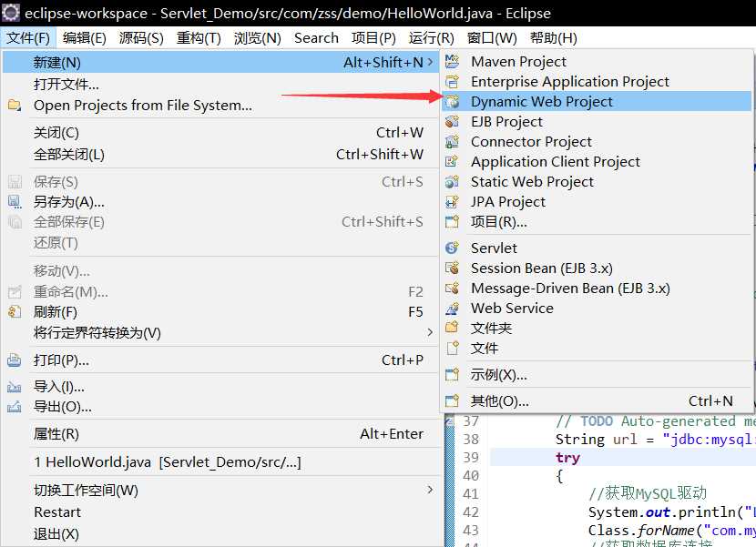Image resolution: width=756 pixels, height=547 pixels.
Task: Click the EJB Project icon
Action: [452, 121]
